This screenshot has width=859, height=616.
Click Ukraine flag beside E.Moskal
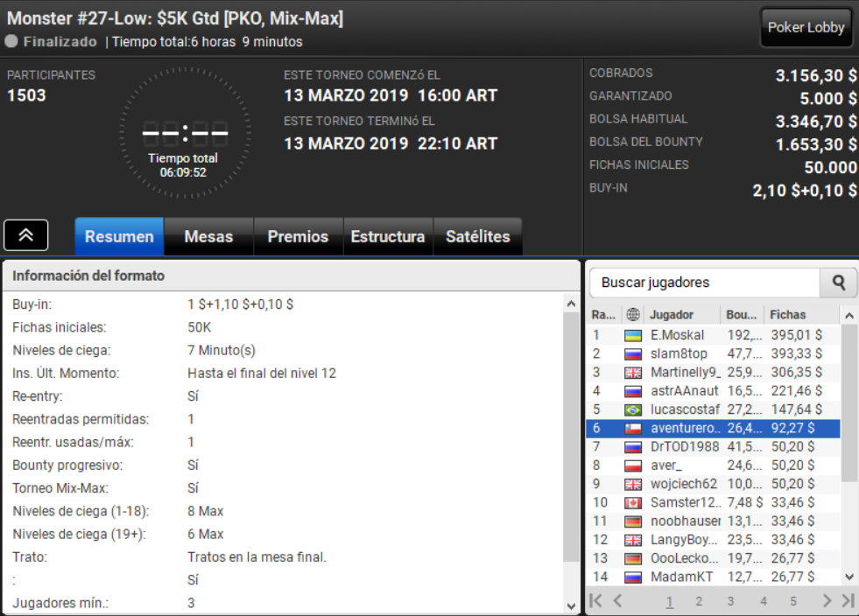point(633,336)
